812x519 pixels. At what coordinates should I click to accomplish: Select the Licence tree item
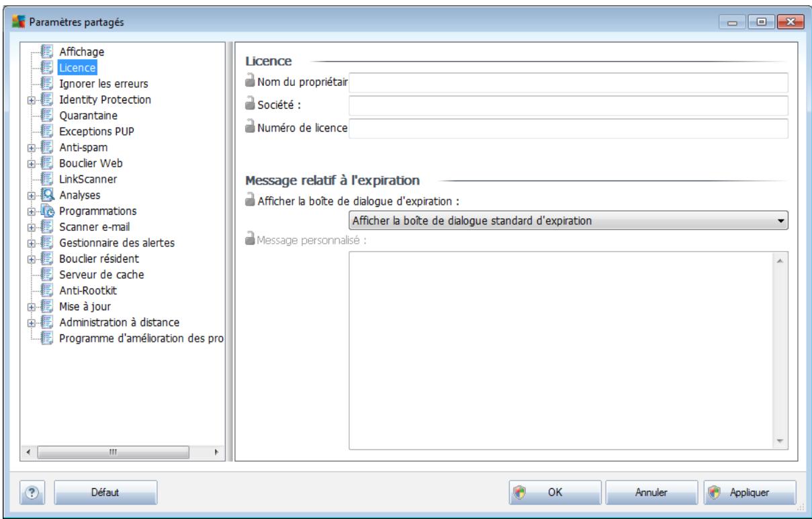[x=77, y=68]
